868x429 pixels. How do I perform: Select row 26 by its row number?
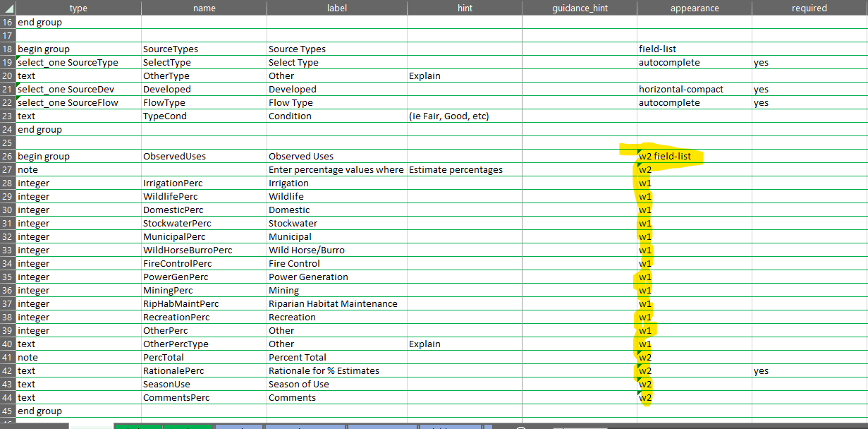click(7, 156)
